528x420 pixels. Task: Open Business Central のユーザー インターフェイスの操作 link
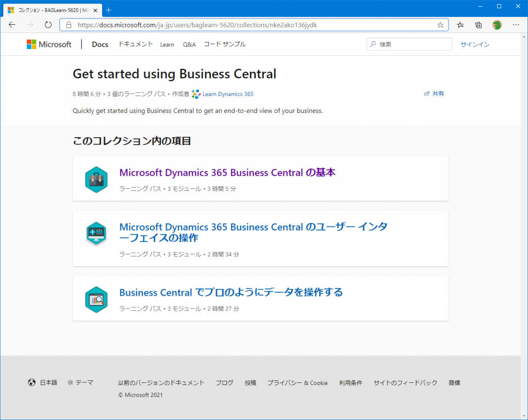pyautogui.click(x=253, y=232)
